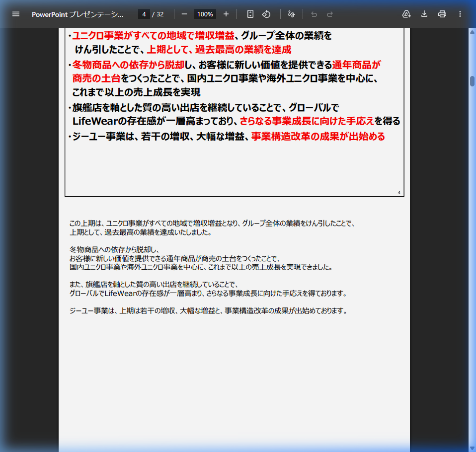
Task: Click the zoom out minus icon
Action: [x=184, y=14]
